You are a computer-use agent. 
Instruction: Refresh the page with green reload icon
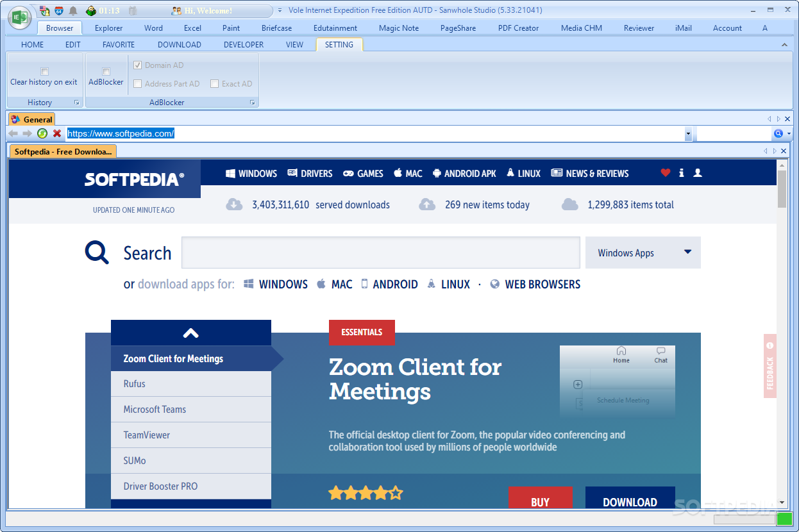click(42, 133)
